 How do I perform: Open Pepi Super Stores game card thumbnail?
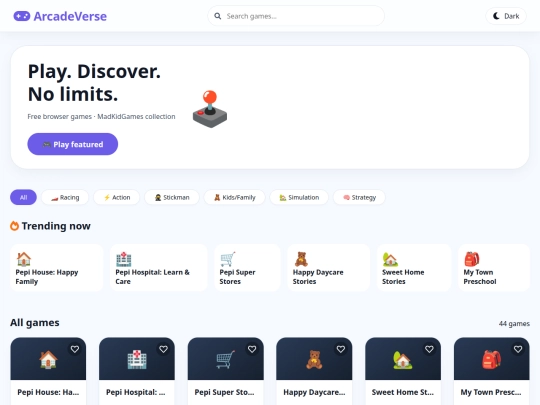226,359
